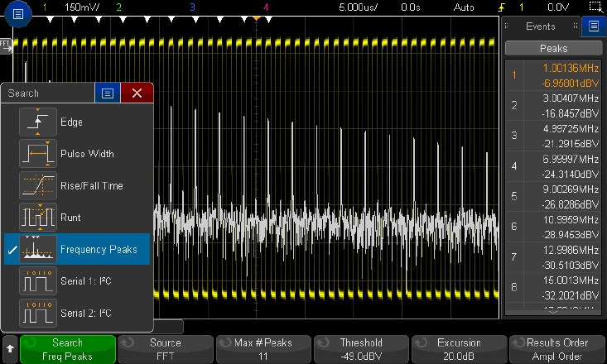Click the Search popup title text
Image resolution: width=607 pixels, height=364 pixels.
click(x=23, y=93)
